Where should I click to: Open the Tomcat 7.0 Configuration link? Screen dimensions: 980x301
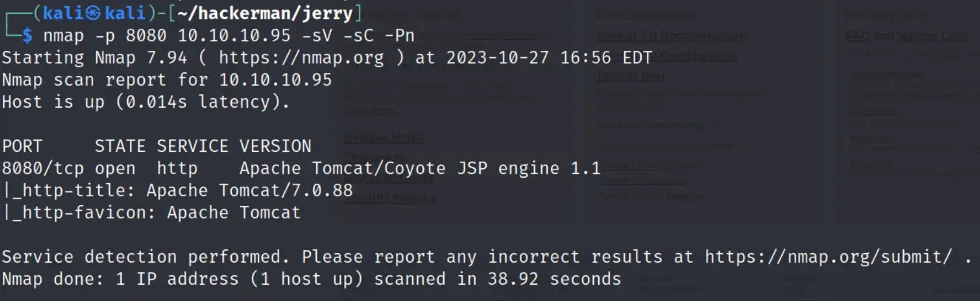(x=667, y=56)
